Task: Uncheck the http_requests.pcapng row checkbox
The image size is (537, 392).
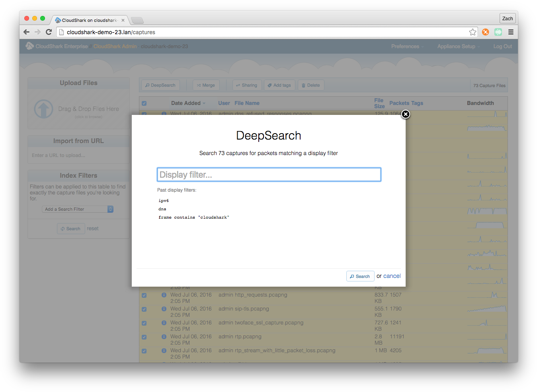Action: pyautogui.click(x=144, y=295)
